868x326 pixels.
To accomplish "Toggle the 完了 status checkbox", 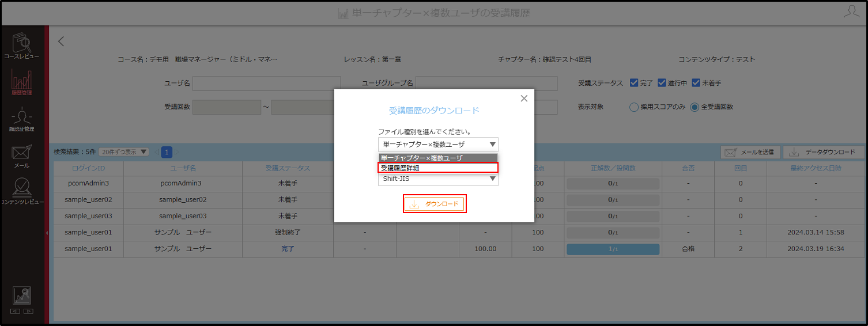I will pos(634,83).
